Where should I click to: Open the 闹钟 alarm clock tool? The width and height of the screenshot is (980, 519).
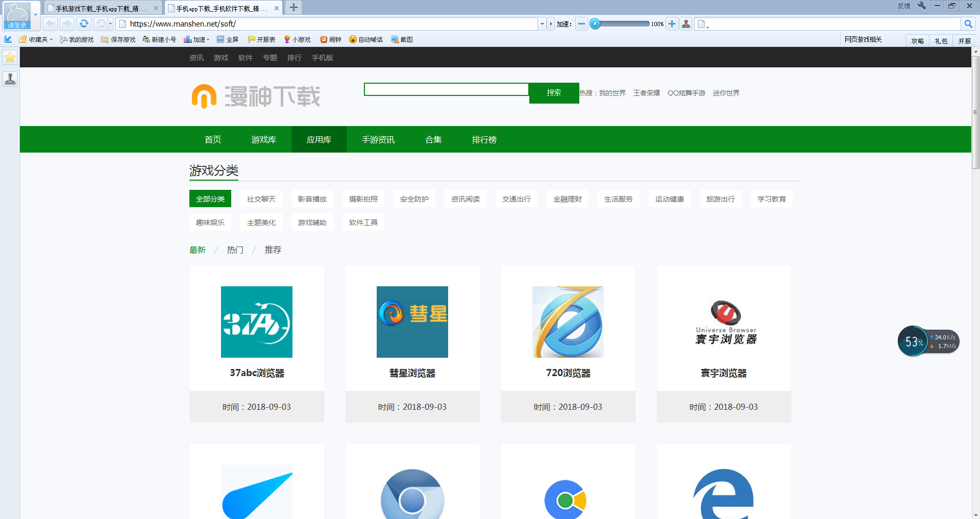click(330, 39)
